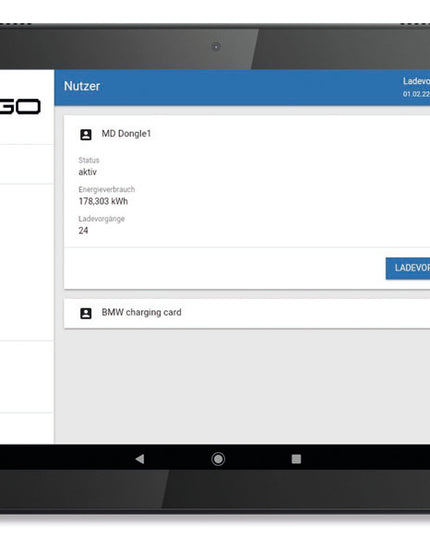Click the GO logo in sidebar
The height and width of the screenshot is (537, 430).
pos(20,107)
